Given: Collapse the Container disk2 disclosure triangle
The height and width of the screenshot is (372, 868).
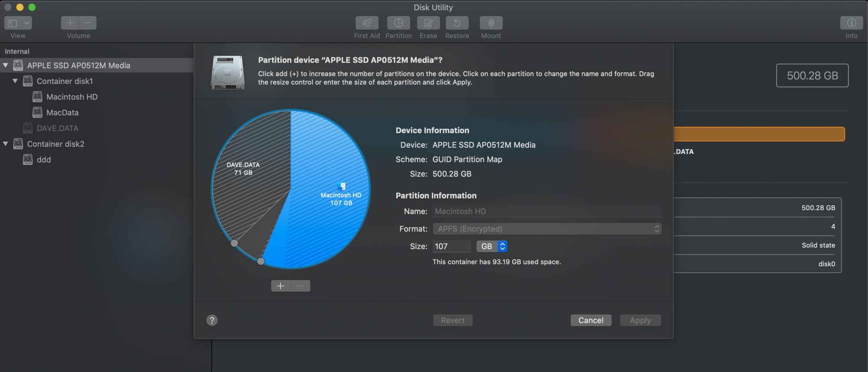Looking at the screenshot, I should 6,144.
